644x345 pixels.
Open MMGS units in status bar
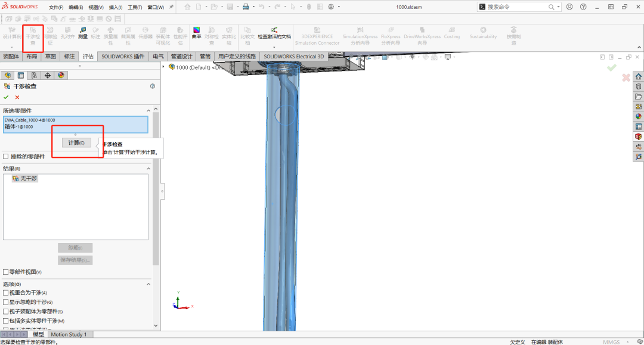611,341
